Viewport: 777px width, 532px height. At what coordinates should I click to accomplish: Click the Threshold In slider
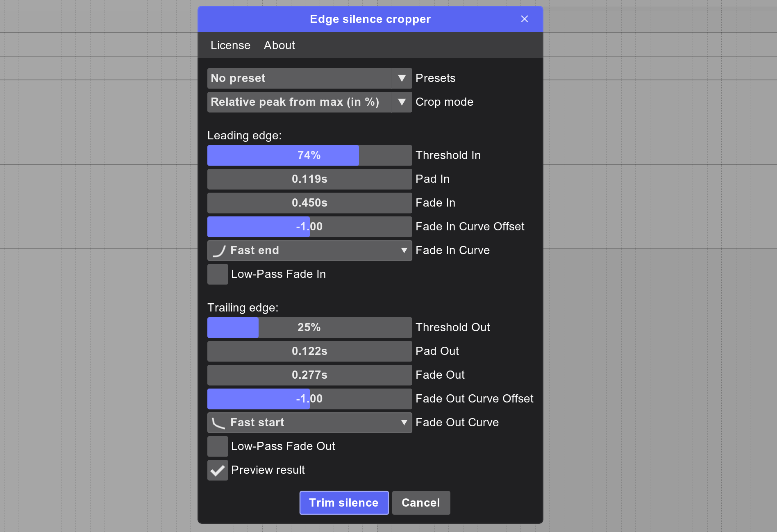click(x=309, y=155)
